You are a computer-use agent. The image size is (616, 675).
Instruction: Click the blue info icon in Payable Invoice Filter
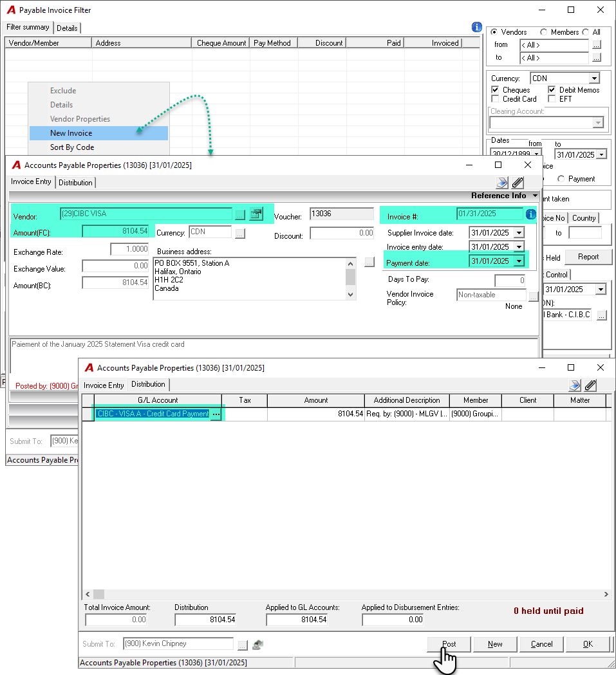pyautogui.click(x=477, y=27)
